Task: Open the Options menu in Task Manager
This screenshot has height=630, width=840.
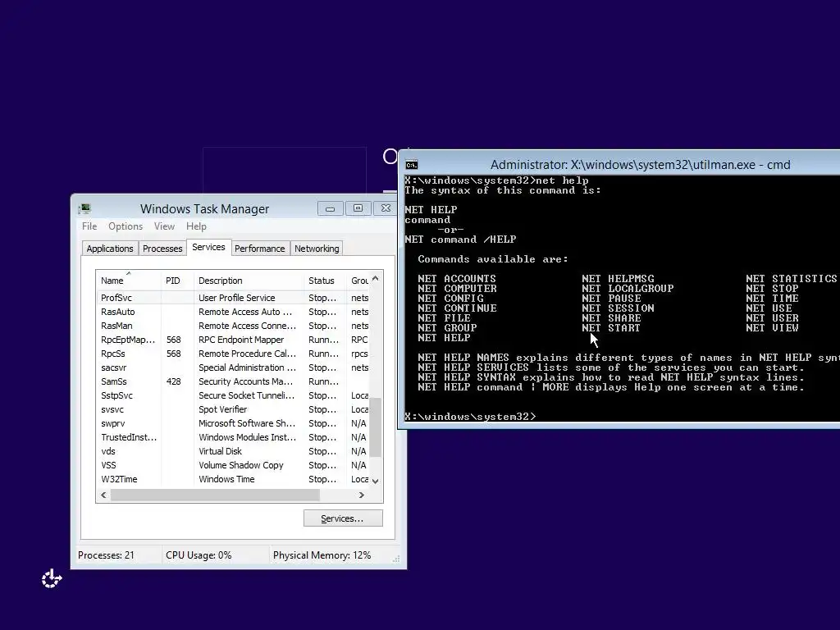Action: 126,226
